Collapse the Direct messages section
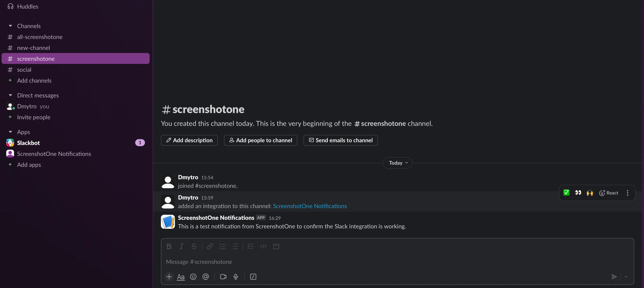Viewport: 644px width, 288px height. 10,95
